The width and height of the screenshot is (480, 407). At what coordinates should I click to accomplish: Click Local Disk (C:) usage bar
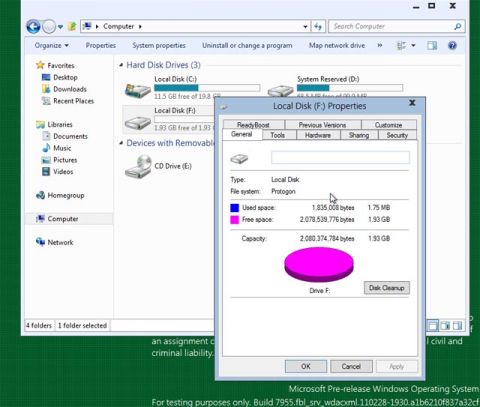click(207, 88)
